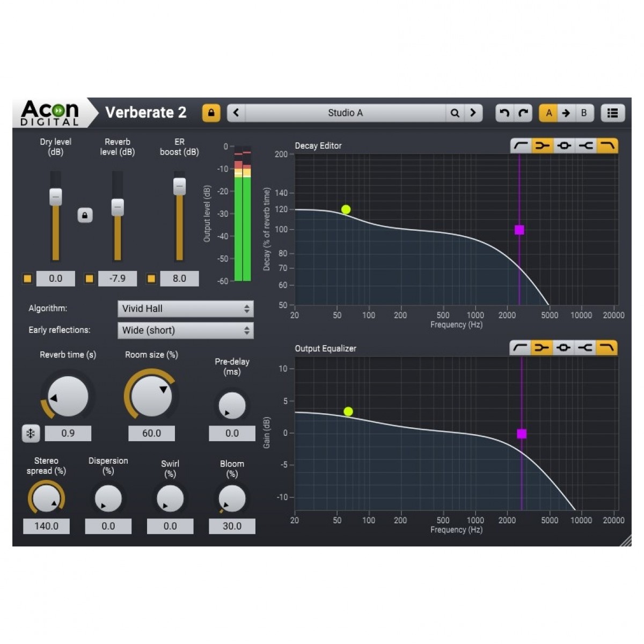Click the Reverb time value field
This screenshot has height=644, width=644.
(x=68, y=433)
